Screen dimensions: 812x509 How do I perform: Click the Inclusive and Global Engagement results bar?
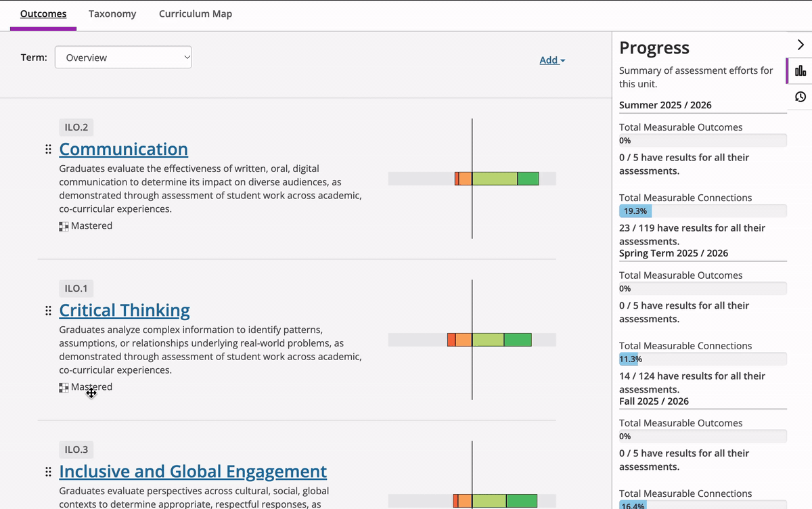pos(472,501)
